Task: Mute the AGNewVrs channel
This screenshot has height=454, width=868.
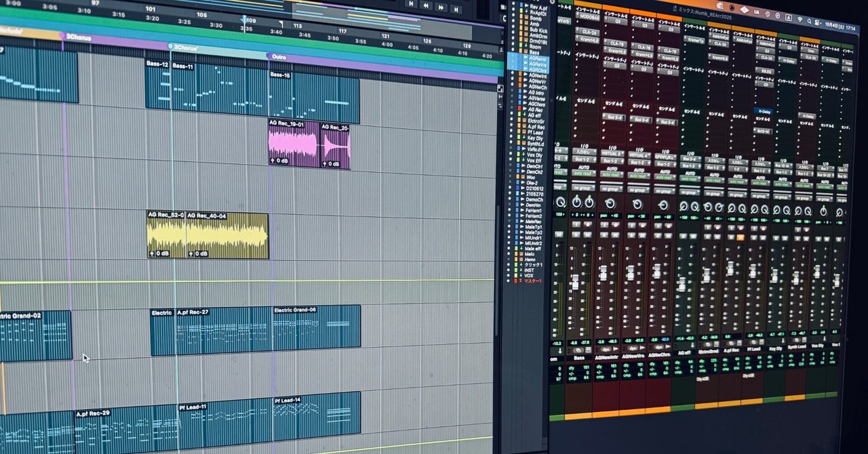Action: pos(642,235)
